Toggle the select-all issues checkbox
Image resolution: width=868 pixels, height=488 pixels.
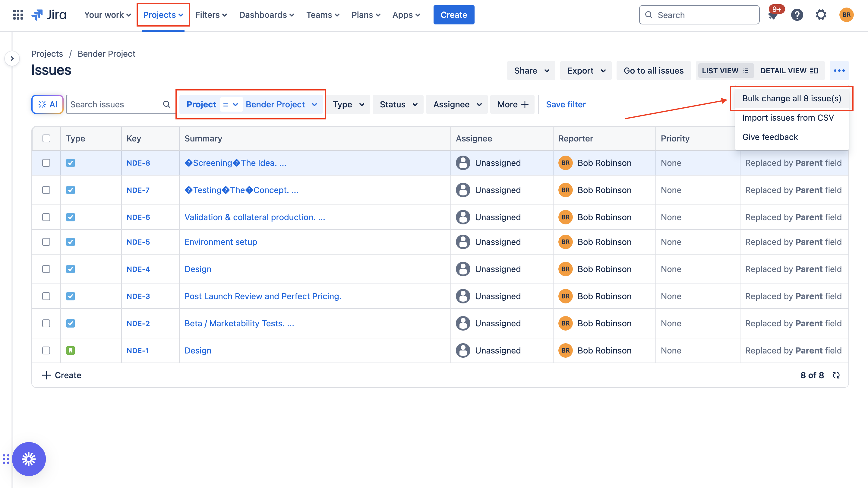point(46,138)
